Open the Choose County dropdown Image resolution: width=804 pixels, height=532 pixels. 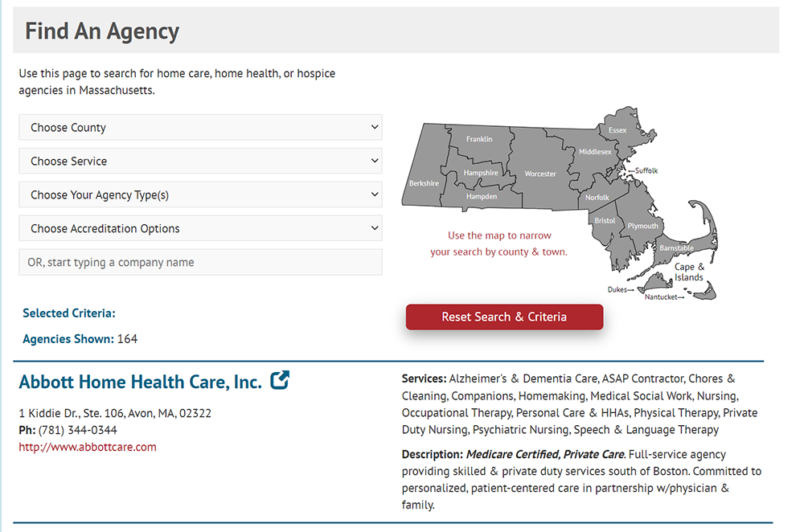pyautogui.click(x=200, y=127)
